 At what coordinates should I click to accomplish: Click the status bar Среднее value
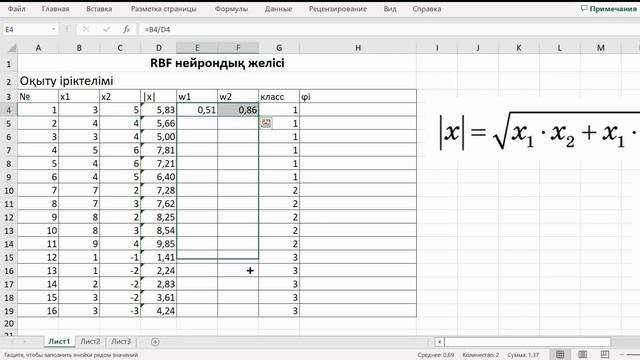(x=436, y=355)
